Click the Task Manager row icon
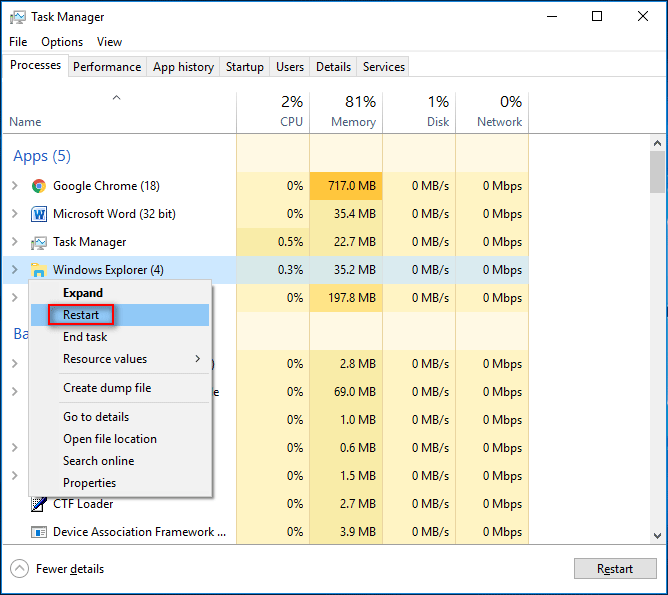This screenshot has width=668, height=595. pos(39,242)
